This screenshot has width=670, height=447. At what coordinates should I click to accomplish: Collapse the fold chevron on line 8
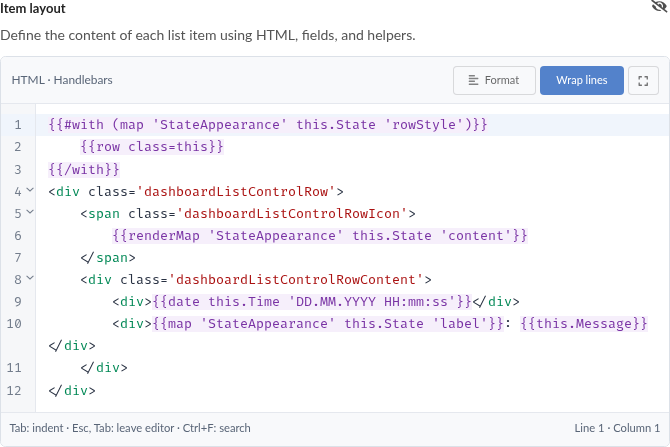click(30, 278)
